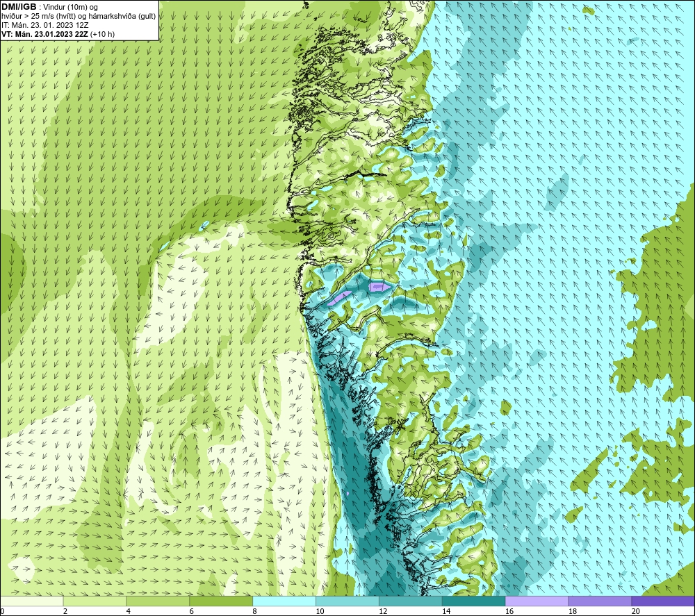Click the 'IT: Mán. 23. 01. 2023 12Z' line

[44, 25]
